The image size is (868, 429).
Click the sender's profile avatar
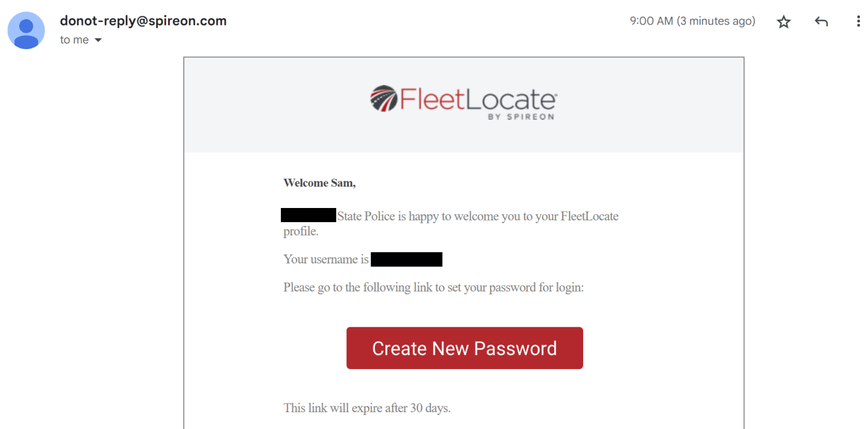[26, 30]
